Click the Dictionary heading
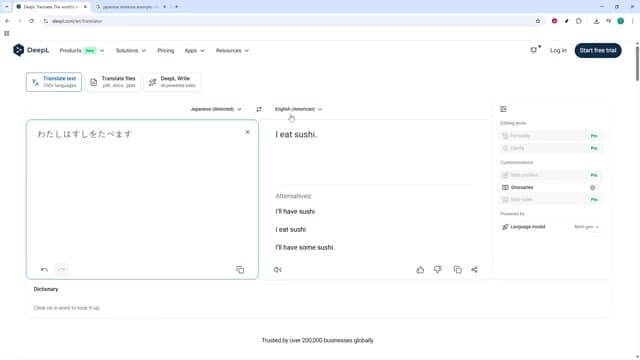640x360 pixels. [46, 289]
